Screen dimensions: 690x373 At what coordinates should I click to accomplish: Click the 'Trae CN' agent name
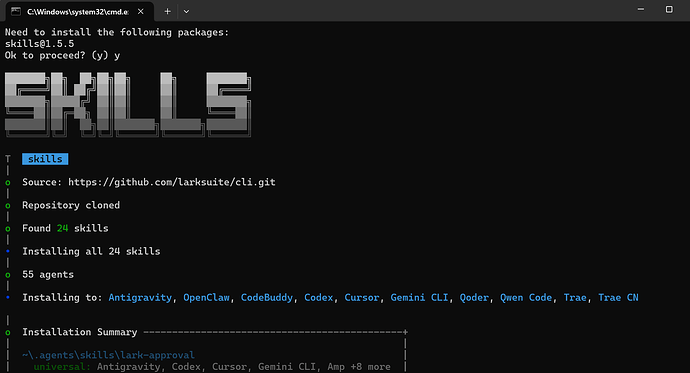point(618,298)
